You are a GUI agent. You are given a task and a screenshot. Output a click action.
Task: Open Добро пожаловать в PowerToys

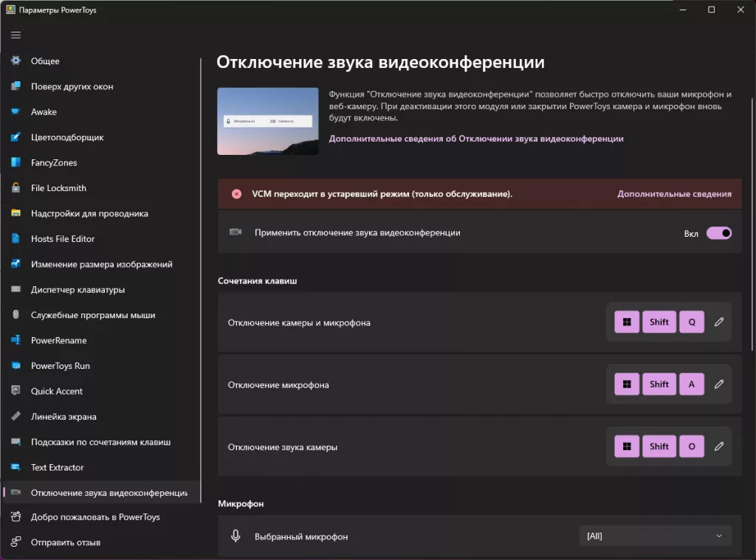pyautogui.click(x=100, y=517)
